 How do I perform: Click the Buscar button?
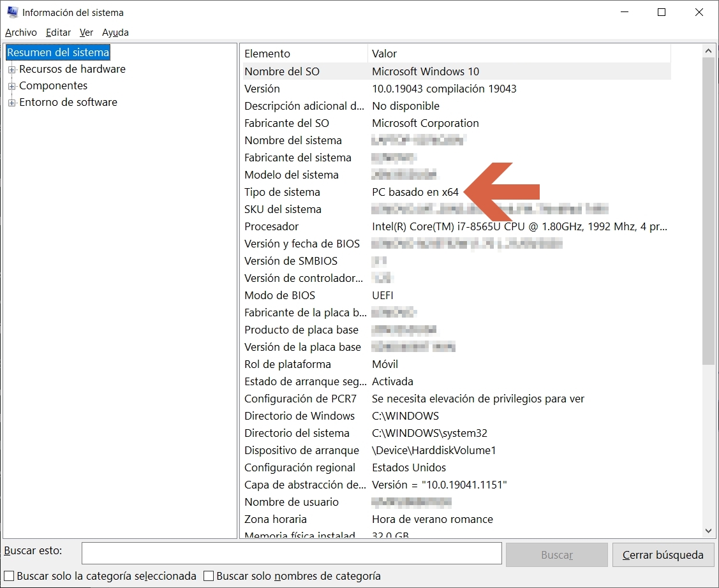(x=557, y=555)
